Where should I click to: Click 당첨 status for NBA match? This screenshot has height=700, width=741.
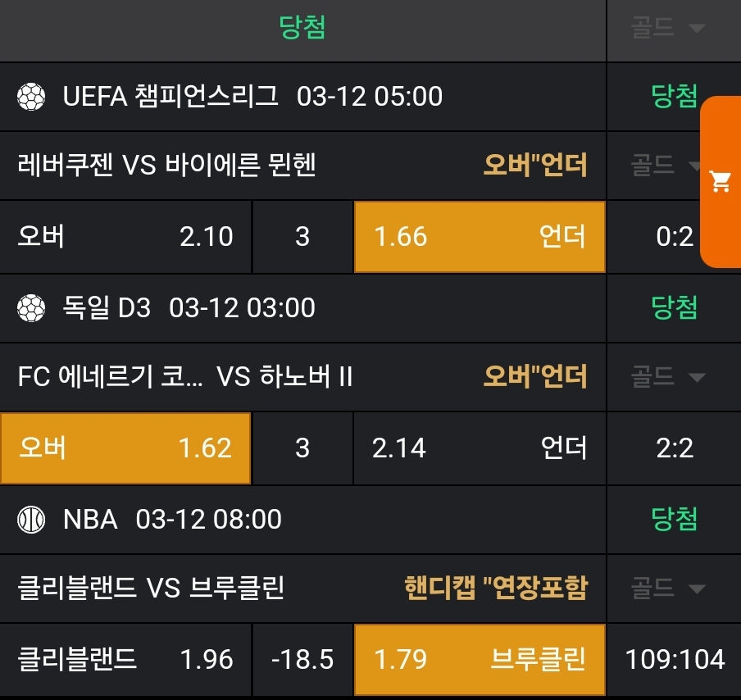(674, 519)
